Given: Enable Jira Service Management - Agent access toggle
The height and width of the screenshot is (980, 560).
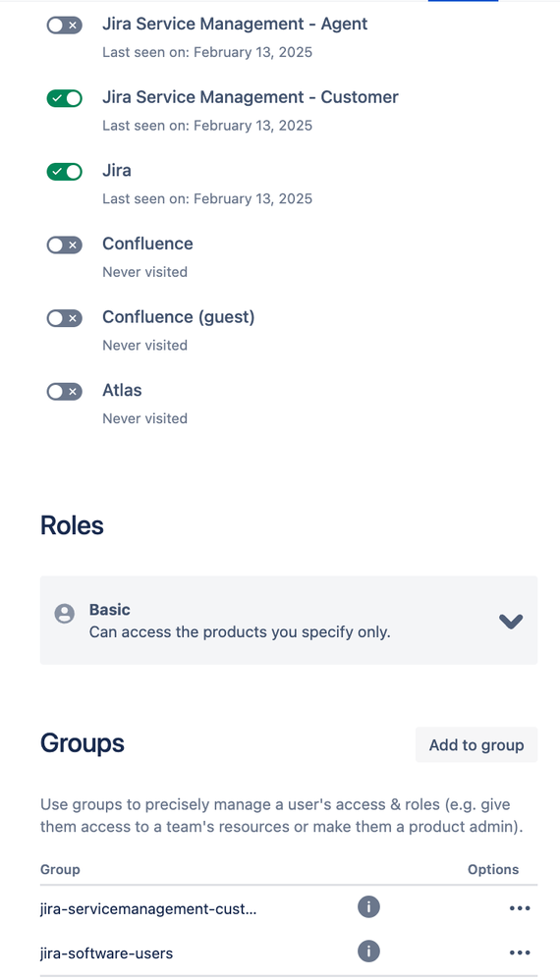Looking at the screenshot, I should coord(65,25).
